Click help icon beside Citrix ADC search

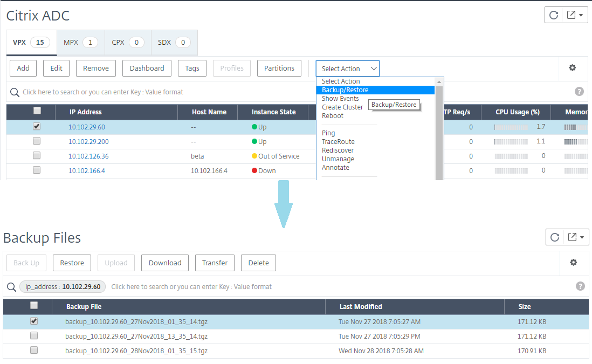579,91
